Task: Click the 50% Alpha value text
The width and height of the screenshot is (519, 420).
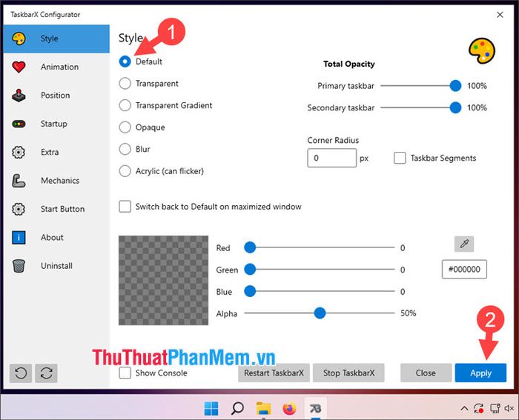Action: point(408,313)
